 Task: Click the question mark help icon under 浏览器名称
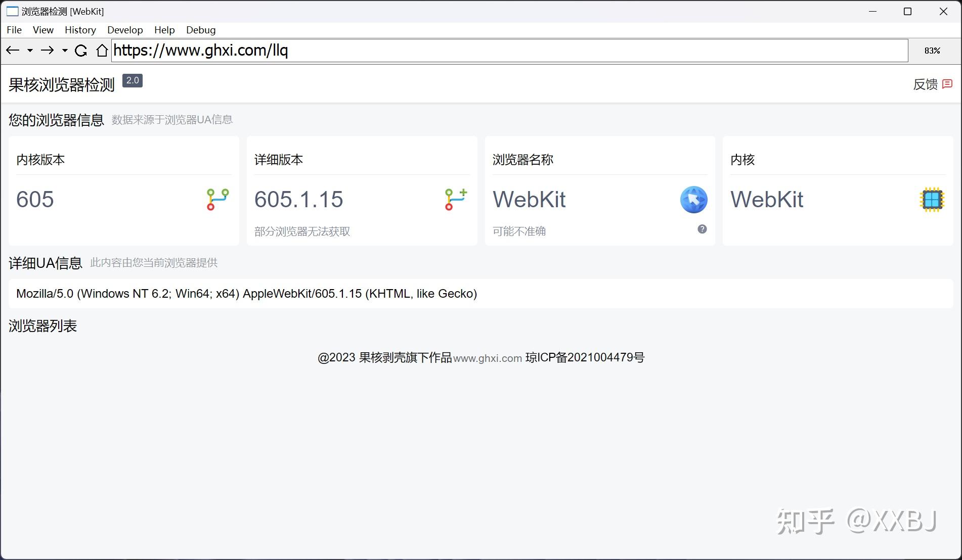[702, 229]
